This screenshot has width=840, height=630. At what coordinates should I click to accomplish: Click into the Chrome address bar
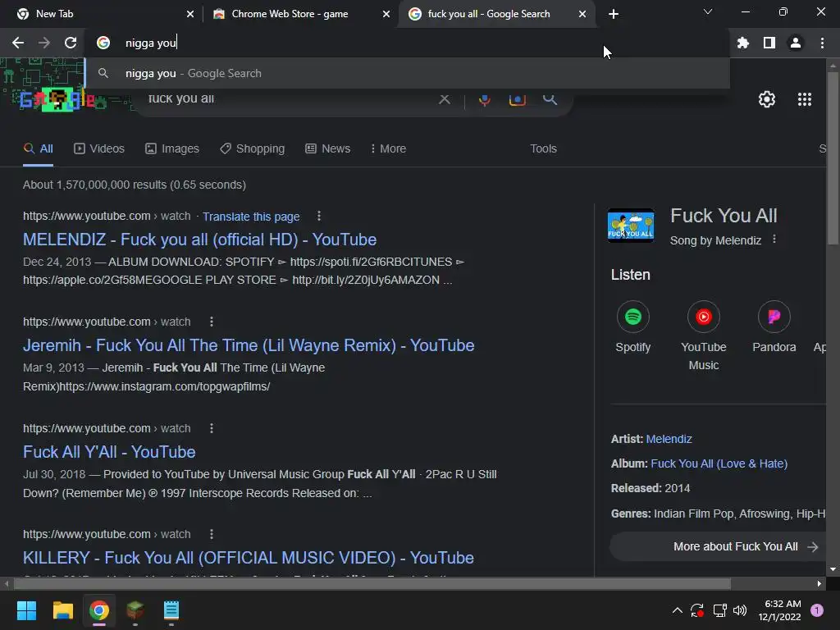[407, 43]
